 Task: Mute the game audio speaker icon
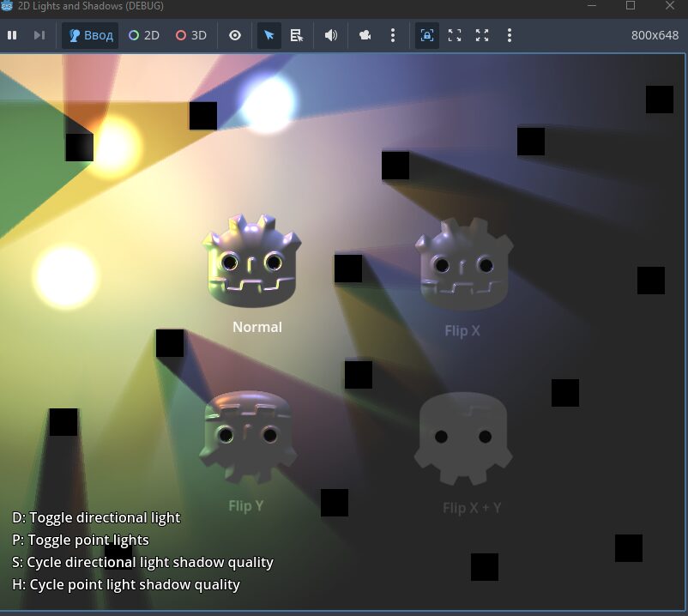tap(331, 35)
